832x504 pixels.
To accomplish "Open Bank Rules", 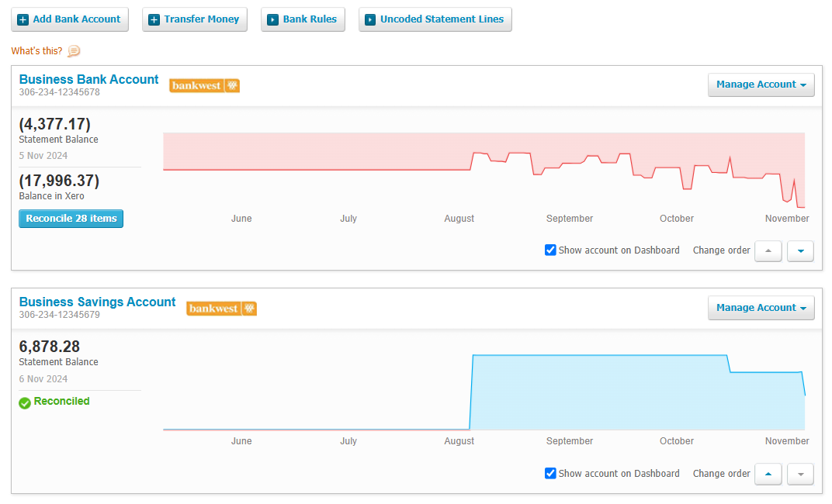I will tap(303, 19).
